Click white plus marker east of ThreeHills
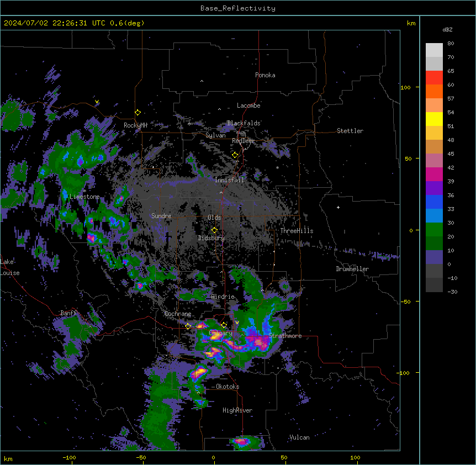This screenshot has width=476, height=465. coord(338,207)
